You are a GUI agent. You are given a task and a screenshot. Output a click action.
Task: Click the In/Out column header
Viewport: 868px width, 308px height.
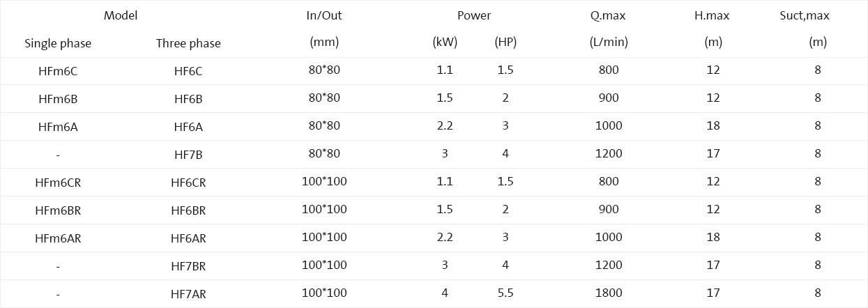pyautogui.click(x=324, y=15)
